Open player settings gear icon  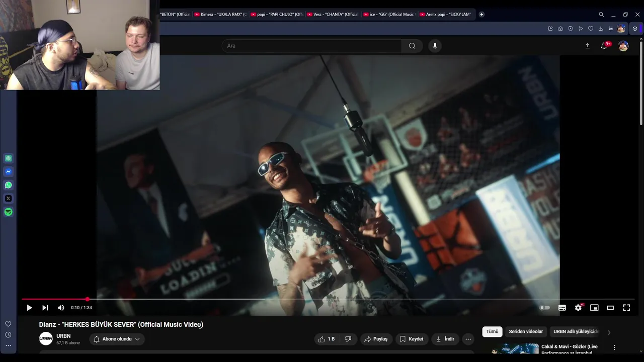click(x=579, y=308)
